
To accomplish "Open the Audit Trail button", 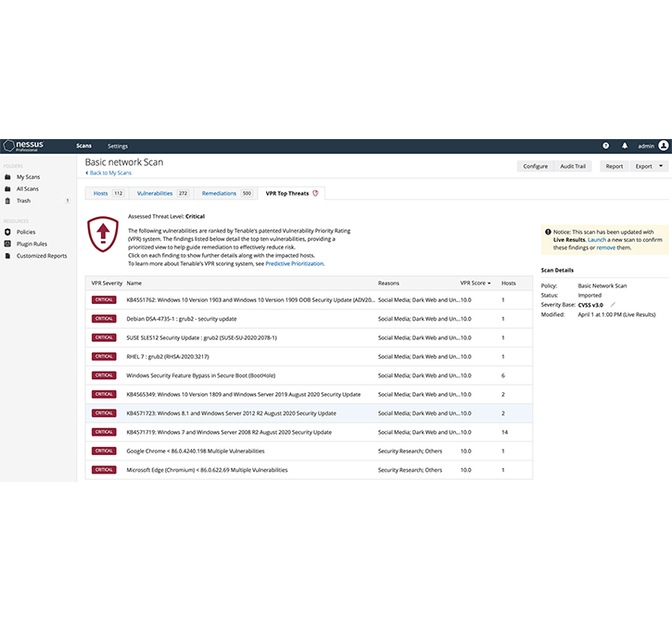I will 573,166.
